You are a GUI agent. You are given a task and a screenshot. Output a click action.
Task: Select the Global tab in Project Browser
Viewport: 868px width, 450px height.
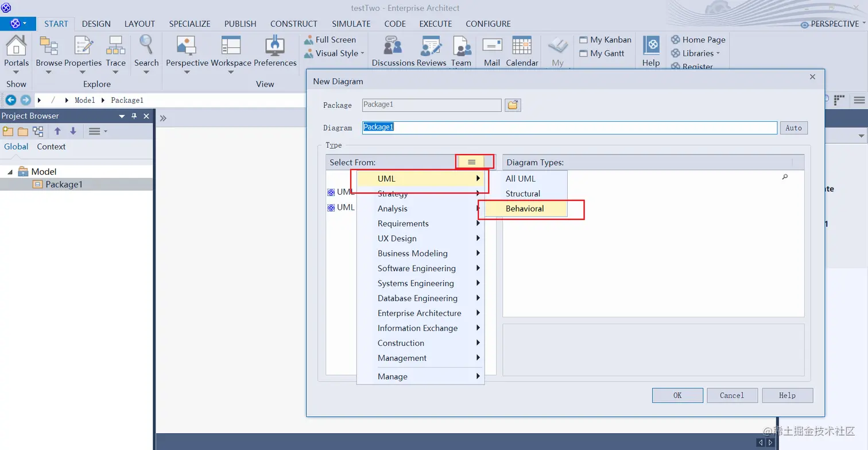[16, 147]
